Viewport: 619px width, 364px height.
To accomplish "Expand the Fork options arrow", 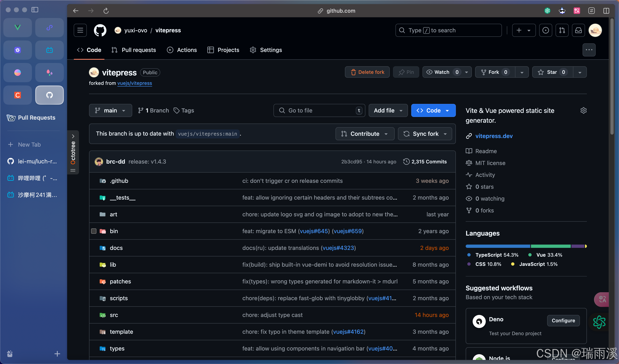I will [x=522, y=72].
